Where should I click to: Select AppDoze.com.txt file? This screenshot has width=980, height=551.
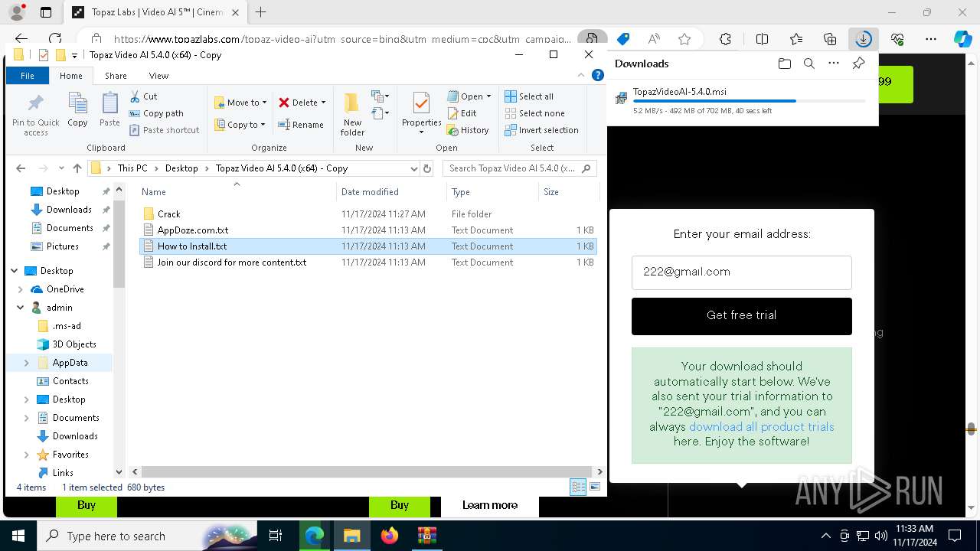tap(192, 230)
